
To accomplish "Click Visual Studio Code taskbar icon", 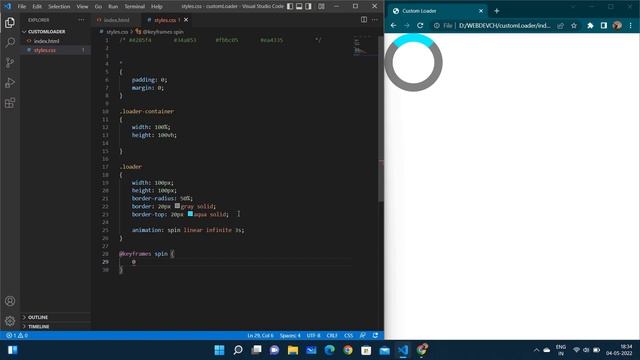I will [x=403, y=350].
